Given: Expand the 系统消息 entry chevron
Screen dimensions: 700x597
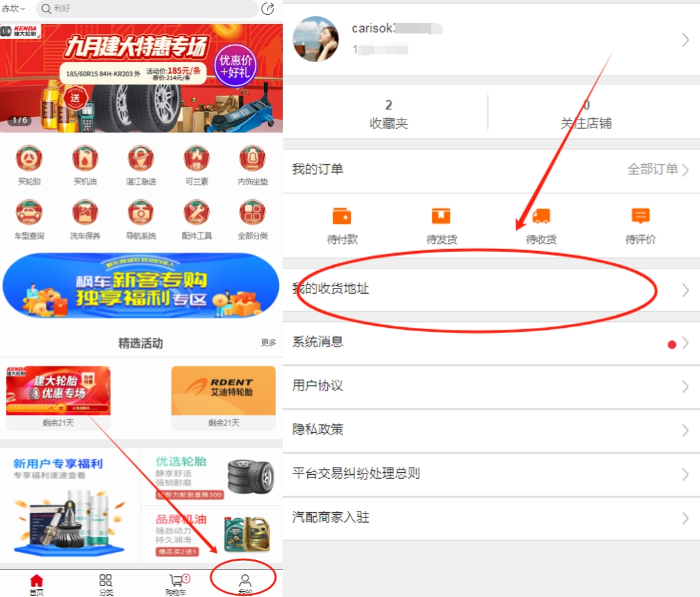Looking at the screenshot, I should pos(686,342).
